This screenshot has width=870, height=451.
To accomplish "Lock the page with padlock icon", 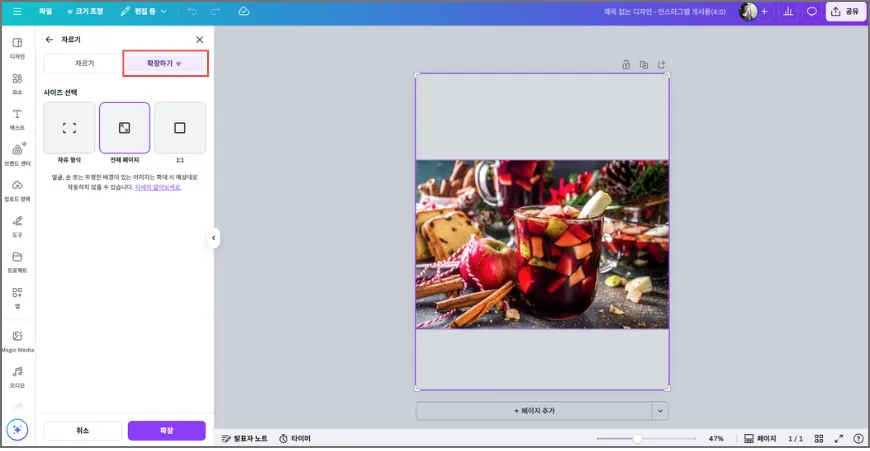I will (626, 64).
